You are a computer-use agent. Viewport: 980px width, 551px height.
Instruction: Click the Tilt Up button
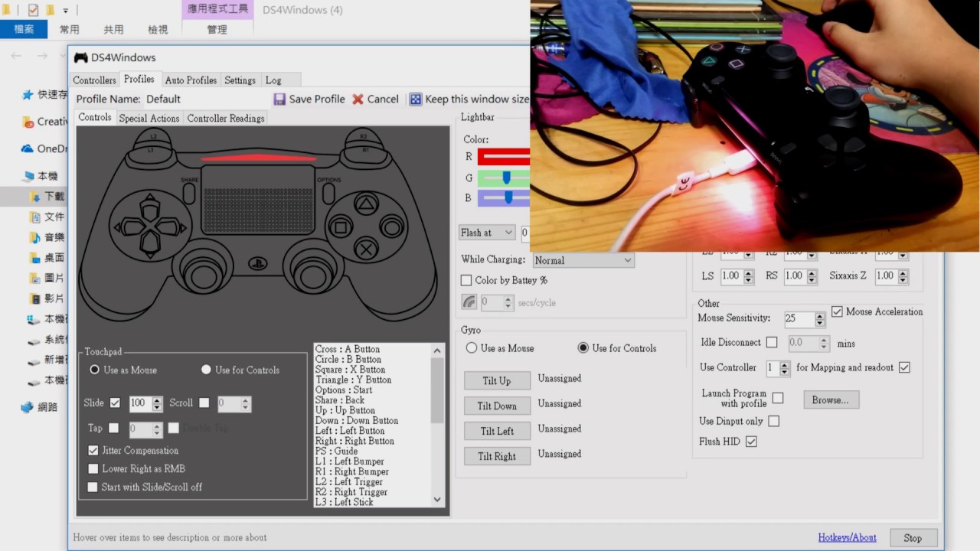[496, 380]
